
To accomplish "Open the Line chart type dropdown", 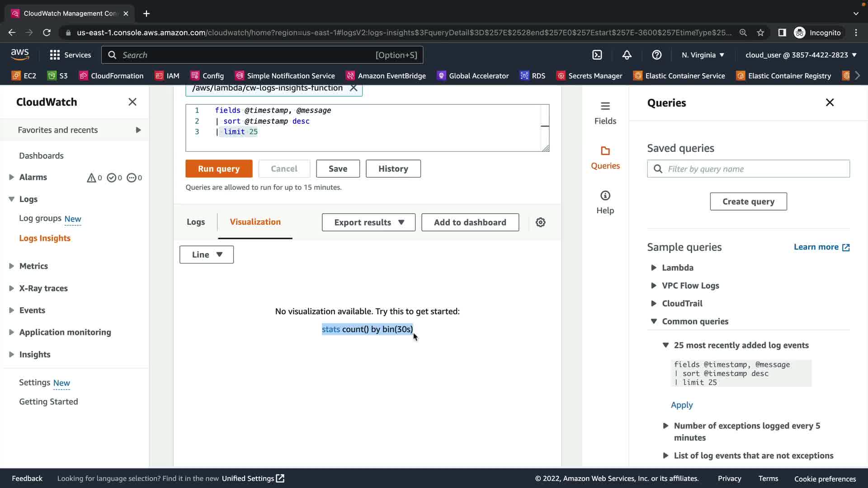I will 207,254.
